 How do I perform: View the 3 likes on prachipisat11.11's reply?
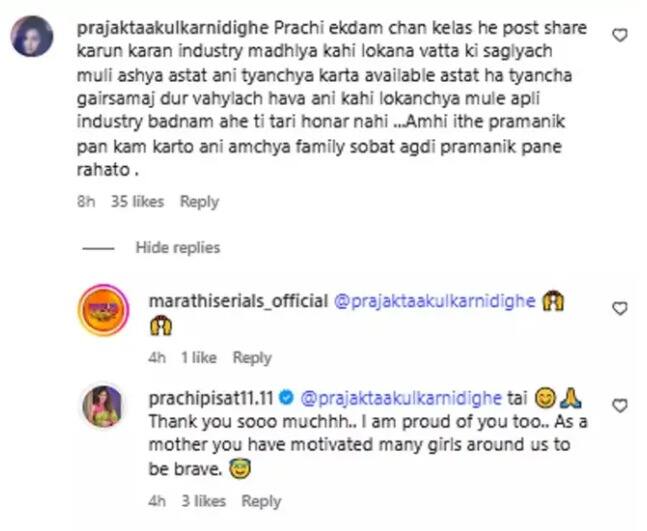pyautogui.click(x=204, y=501)
